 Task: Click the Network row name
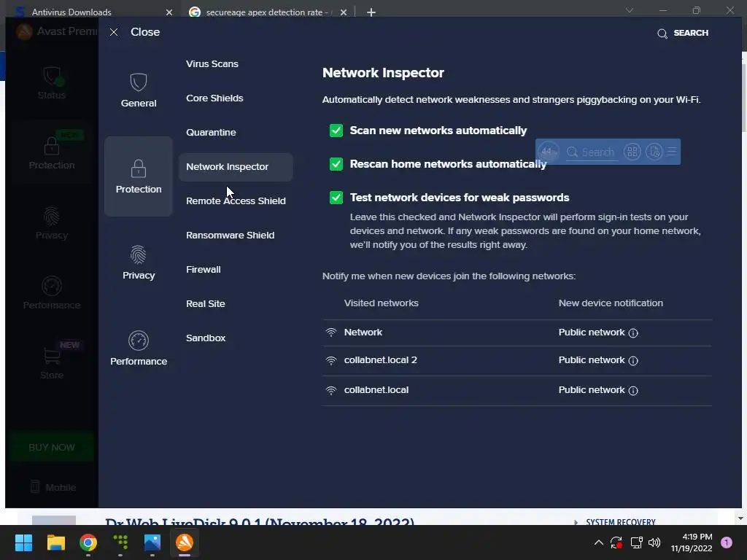pos(363,332)
